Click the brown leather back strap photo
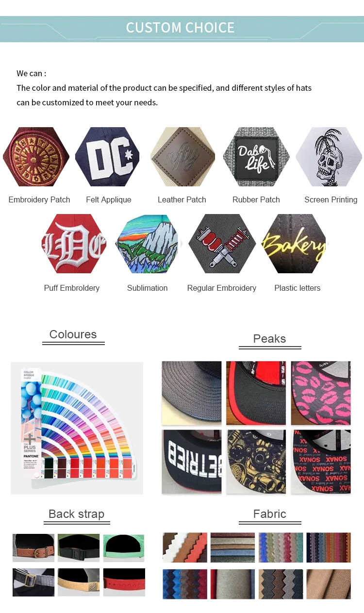This screenshot has height=613, width=364. click(x=33, y=547)
